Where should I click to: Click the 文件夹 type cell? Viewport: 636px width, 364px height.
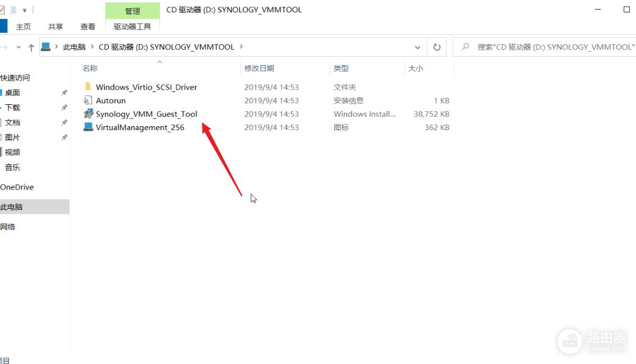click(345, 87)
